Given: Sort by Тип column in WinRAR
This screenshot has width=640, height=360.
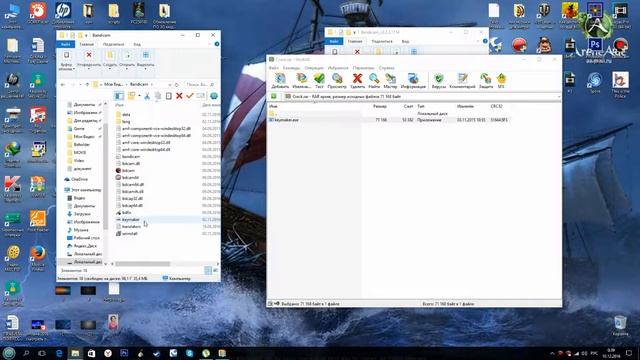Looking at the screenshot, I should pyautogui.click(x=421, y=106).
